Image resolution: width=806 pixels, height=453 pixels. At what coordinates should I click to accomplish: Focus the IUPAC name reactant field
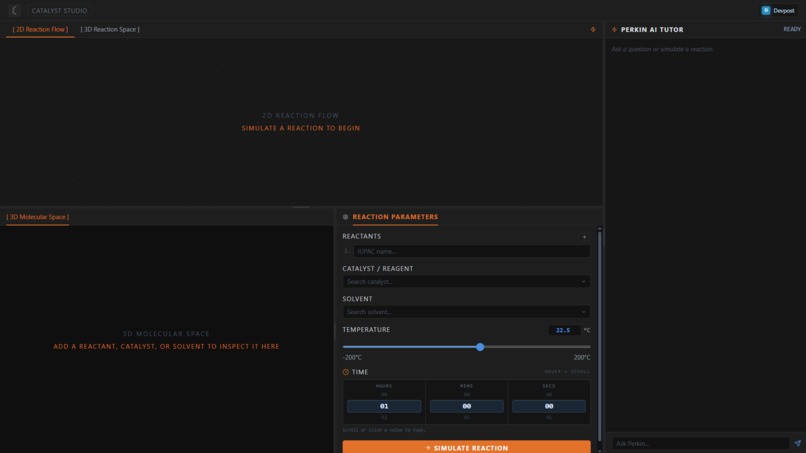pos(471,251)
